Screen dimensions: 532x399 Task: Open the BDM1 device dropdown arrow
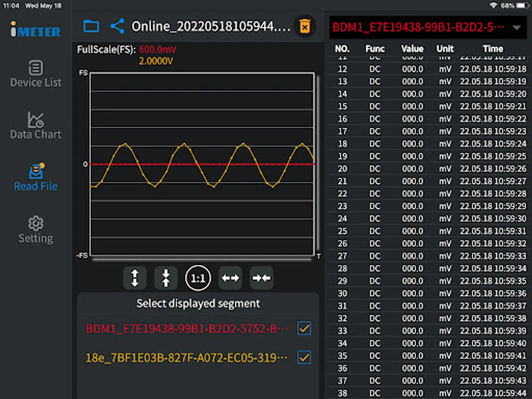[516, 27]
